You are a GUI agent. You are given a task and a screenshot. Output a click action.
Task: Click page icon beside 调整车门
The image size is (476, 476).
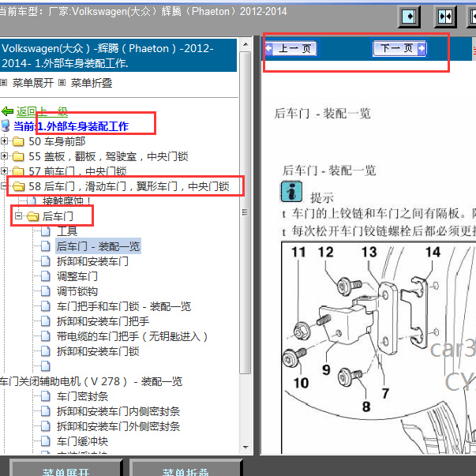point(46,276)
